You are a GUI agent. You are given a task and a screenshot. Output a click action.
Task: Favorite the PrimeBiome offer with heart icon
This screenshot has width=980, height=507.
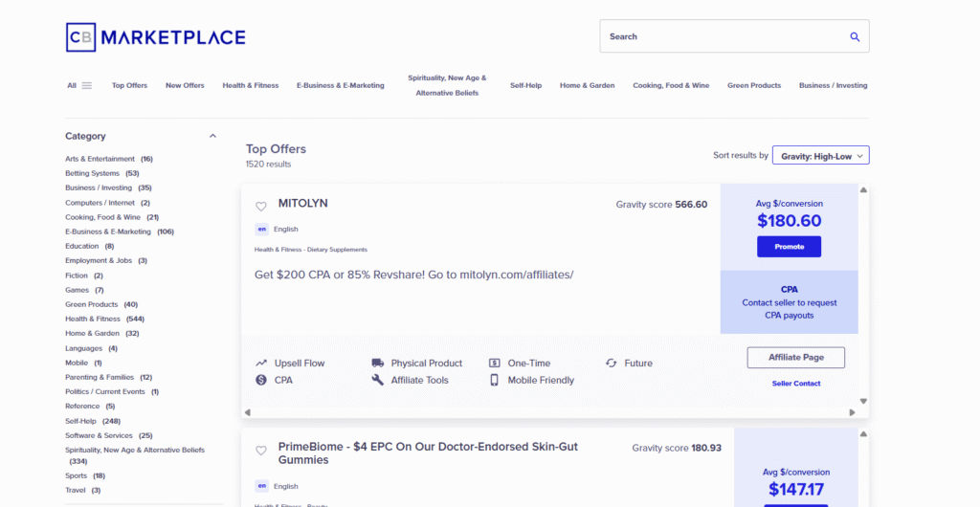click(261, 451)
